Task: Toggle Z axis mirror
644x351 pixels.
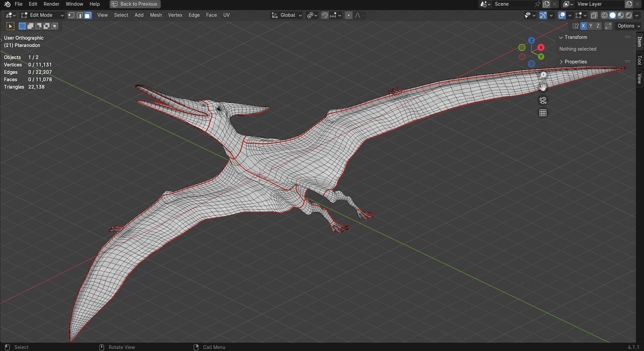Action: (x=598, y=26)
